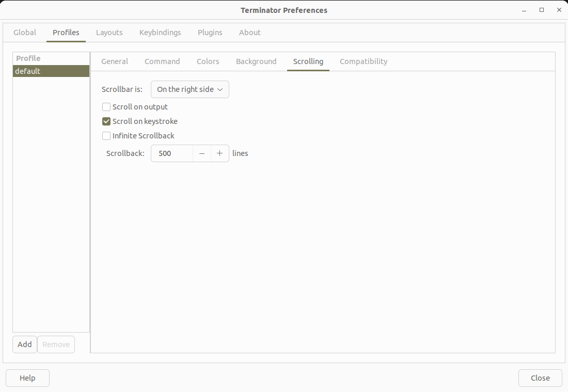Select the Profiles tab
Image resolution: width=568 pixels, height=392 pixels.
click(66, 33)
